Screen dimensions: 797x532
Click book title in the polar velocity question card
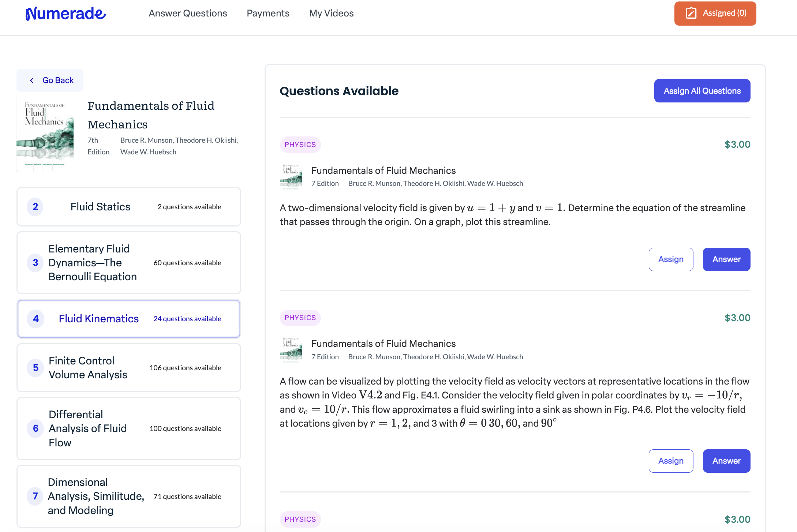[383, 344]
